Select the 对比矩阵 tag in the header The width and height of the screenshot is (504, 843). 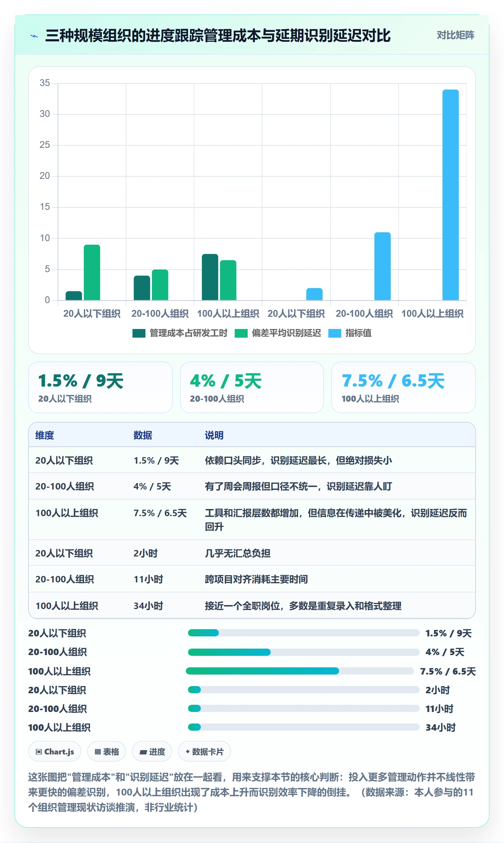click(x=455, y=35)
